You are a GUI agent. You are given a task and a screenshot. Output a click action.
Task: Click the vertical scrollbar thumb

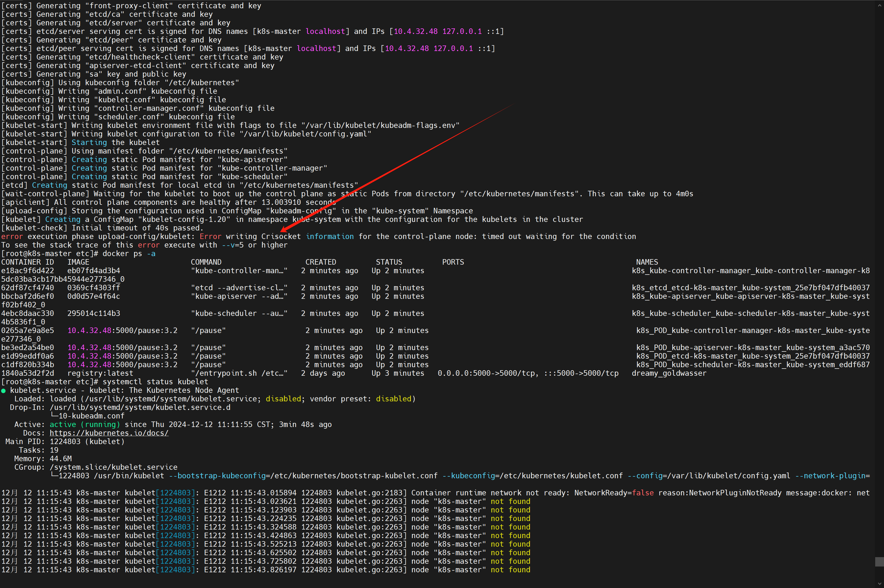880,561
